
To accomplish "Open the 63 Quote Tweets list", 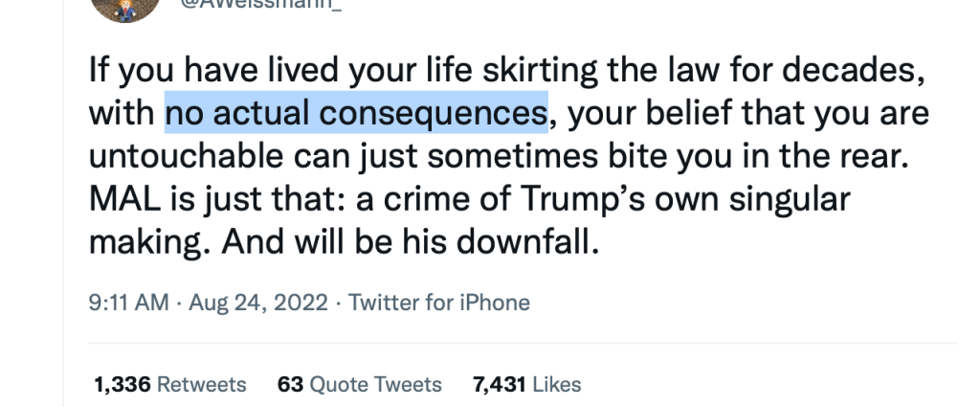I will (359, 385).
